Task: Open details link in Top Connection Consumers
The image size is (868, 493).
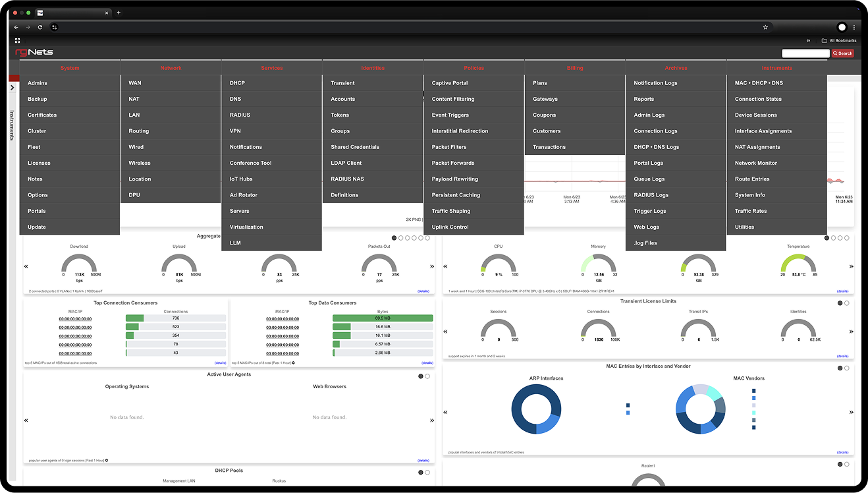Action: pos(220,362)
